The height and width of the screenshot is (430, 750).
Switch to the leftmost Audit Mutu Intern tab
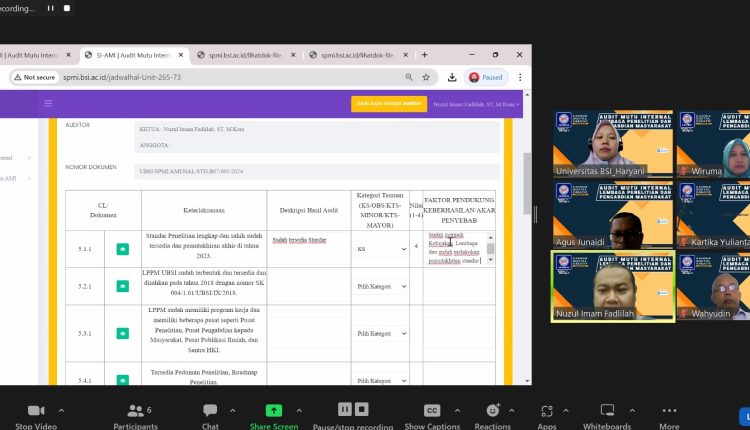point(32,55)
